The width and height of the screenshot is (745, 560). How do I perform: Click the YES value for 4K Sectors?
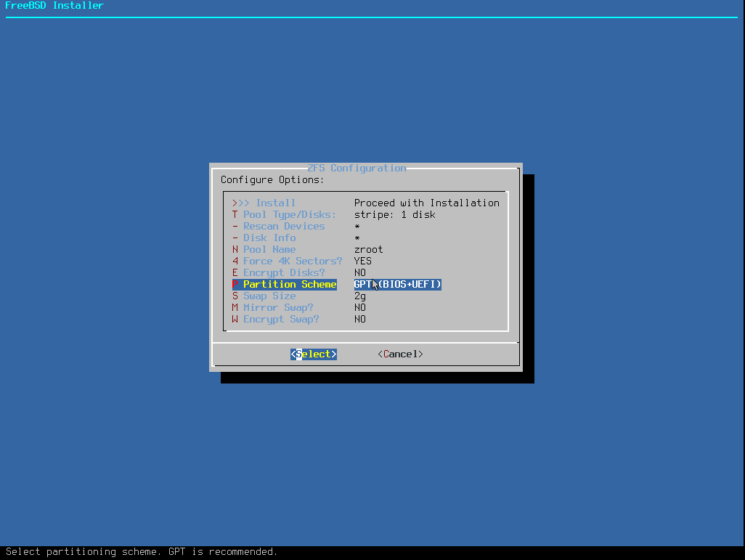pyautogui.click(x=363, y=261)
